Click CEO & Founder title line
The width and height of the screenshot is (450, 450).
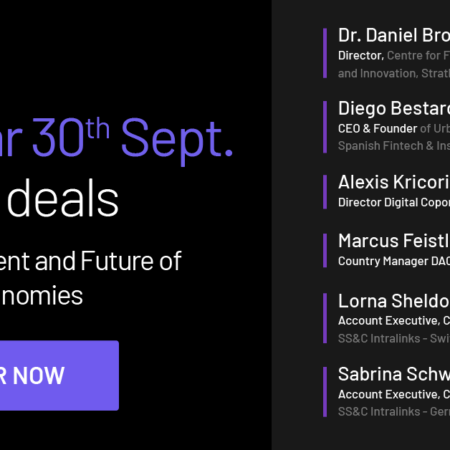click(x=394, y=129)
